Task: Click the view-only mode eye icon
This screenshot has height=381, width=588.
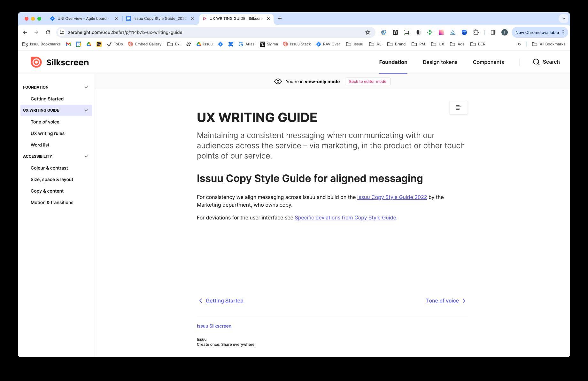Action: click(x=278, y=82)
